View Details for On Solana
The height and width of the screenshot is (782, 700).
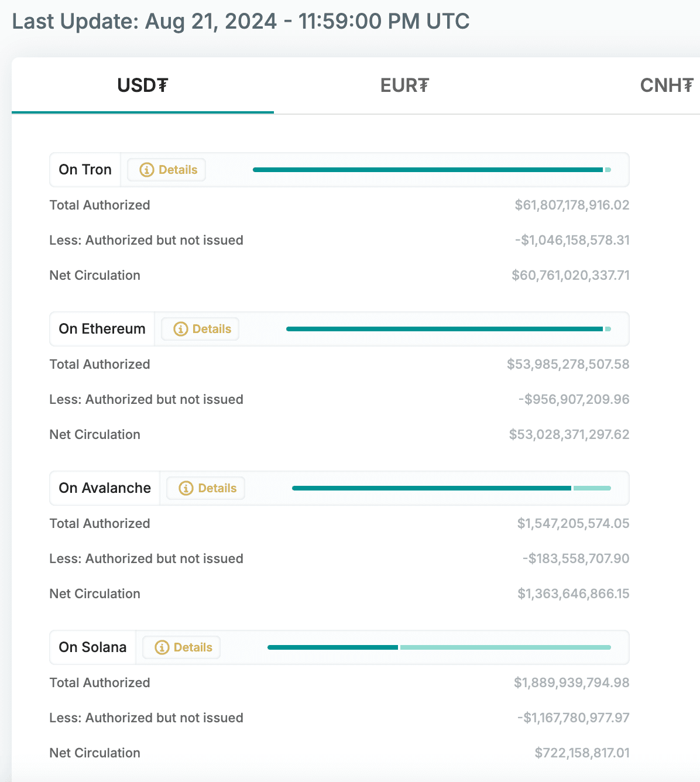[181, 647]
